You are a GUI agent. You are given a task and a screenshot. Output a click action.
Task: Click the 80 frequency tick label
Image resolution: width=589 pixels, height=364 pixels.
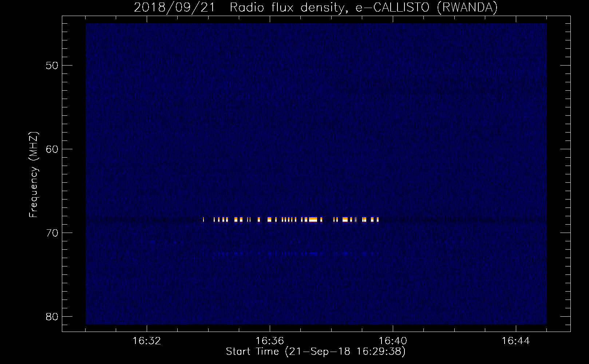[x=52, y=317]
